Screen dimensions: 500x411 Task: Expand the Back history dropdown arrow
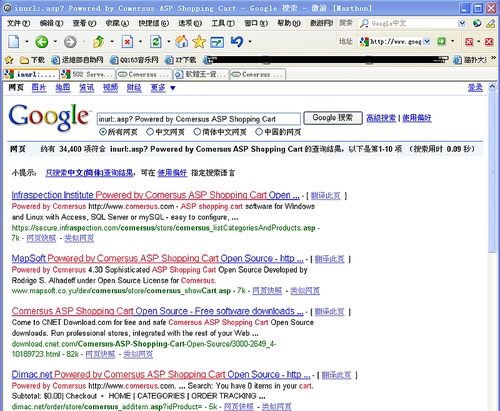pos(55,42)
